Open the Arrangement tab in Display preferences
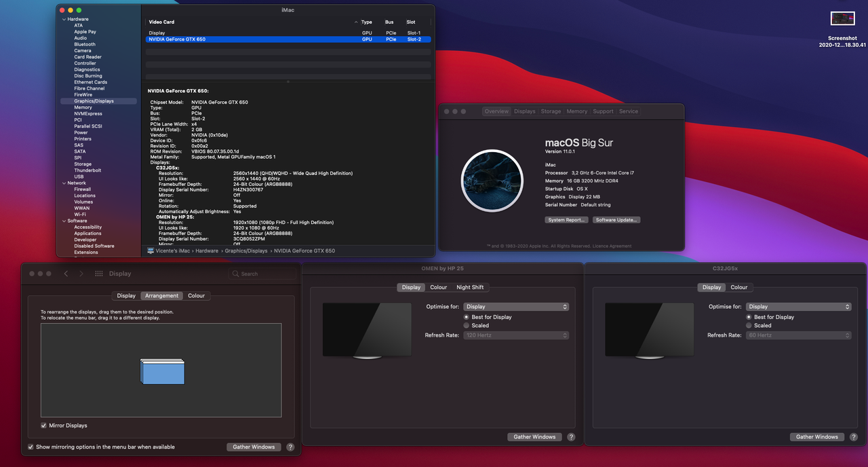The image size is (868, 467). [162, 296]
